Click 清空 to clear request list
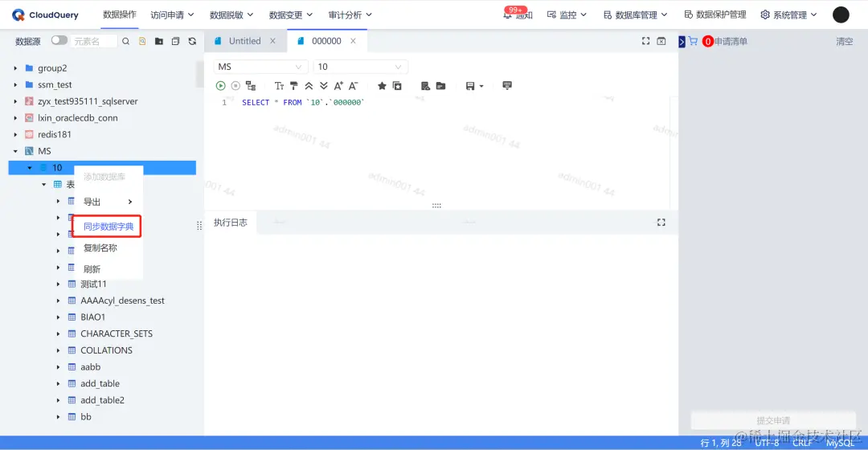 click(844, 42)
